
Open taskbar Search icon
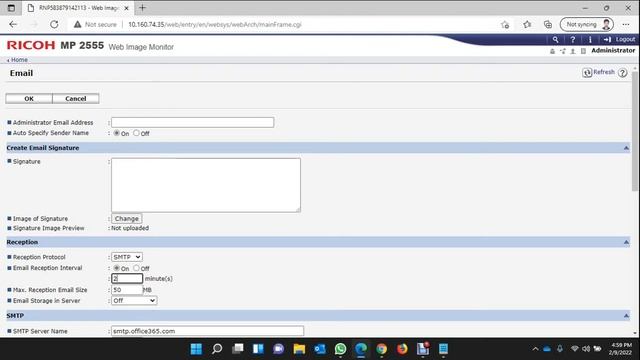[x=217, y=349]
